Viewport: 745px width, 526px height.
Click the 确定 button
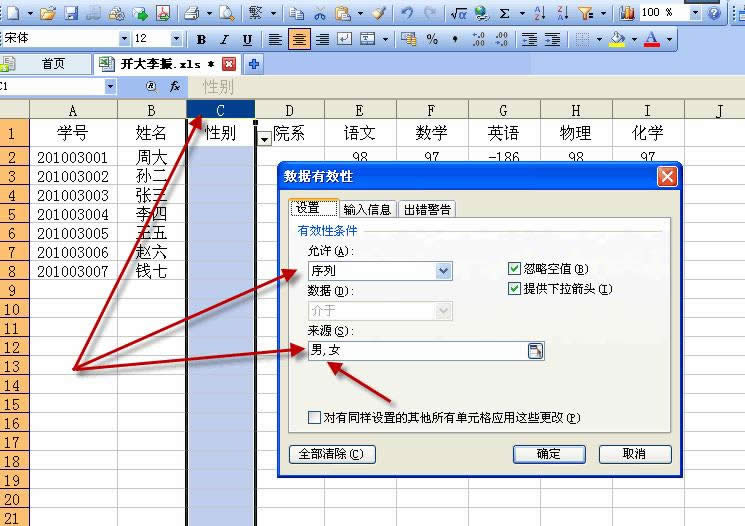coord(549,454)
